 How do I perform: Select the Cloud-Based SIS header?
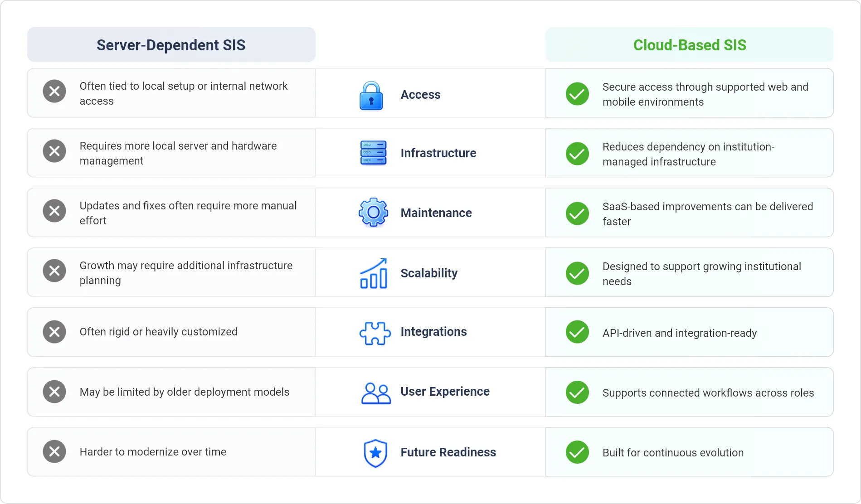[x=689, y=45]
